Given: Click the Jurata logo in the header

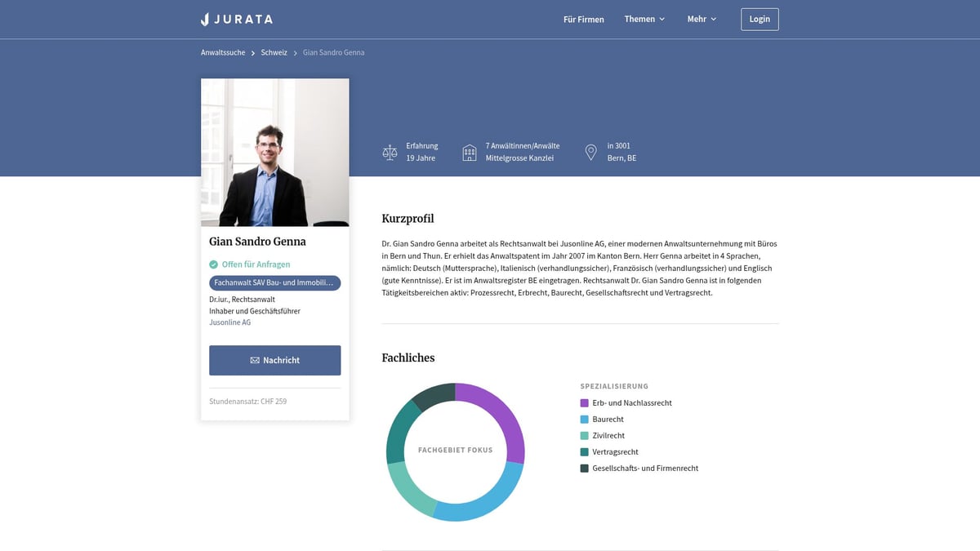Looking at the screenshot, I should click(237, 19).
